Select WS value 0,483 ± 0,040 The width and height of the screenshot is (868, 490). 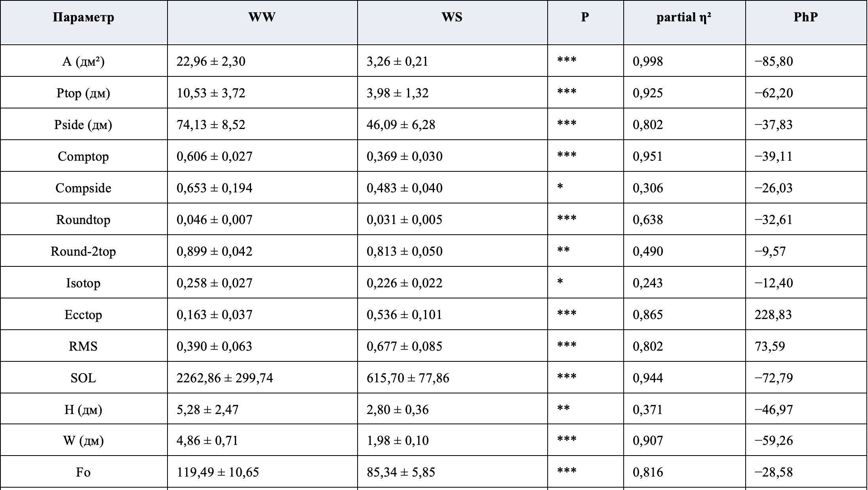tap(405, 188)
